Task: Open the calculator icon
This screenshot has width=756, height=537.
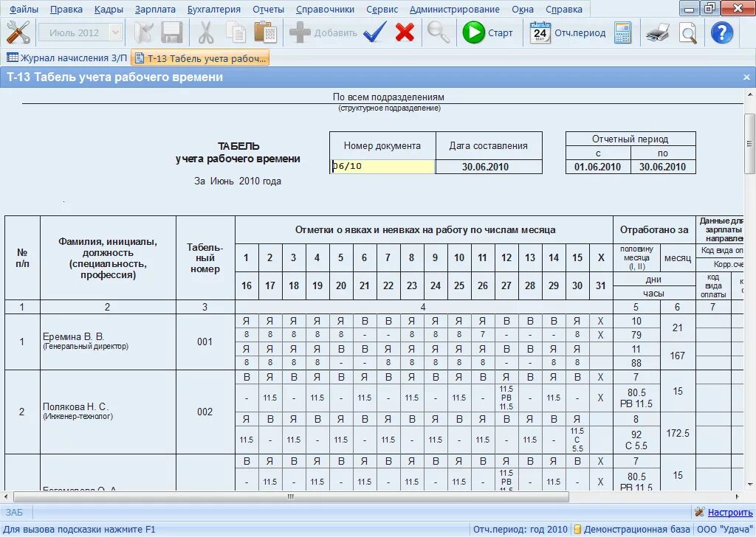Action: pyautogui.click(x=623, y=32)
